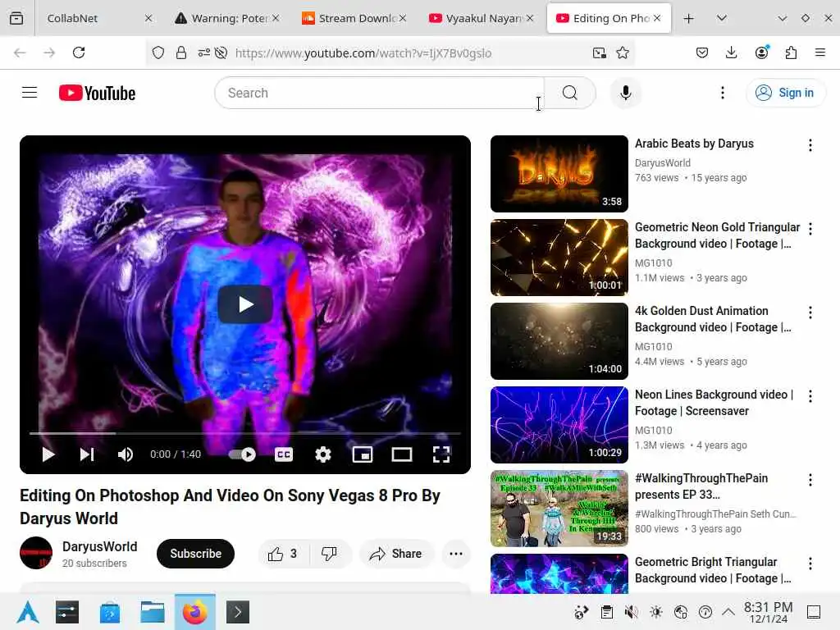Switch to theater mode

tap(402, 454)
